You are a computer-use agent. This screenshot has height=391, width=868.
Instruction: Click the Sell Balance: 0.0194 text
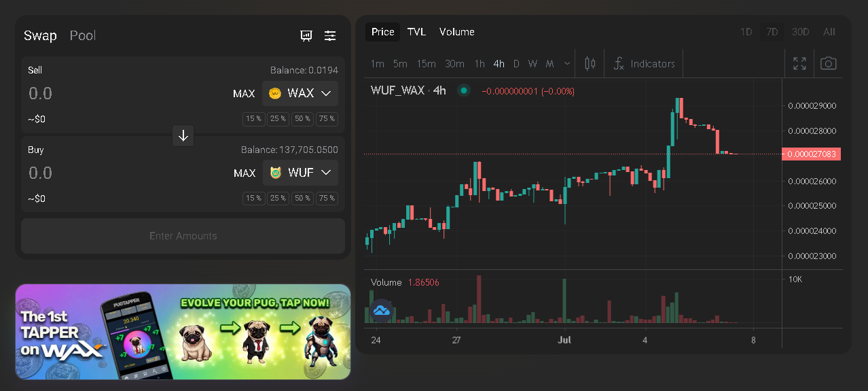[x=304, y=70]
